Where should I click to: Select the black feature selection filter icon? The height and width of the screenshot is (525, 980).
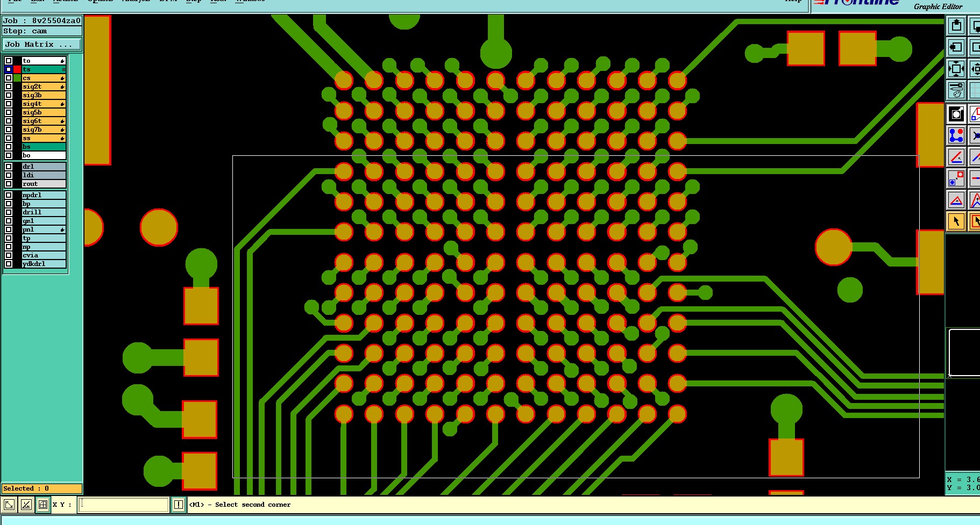click(956, 114)
